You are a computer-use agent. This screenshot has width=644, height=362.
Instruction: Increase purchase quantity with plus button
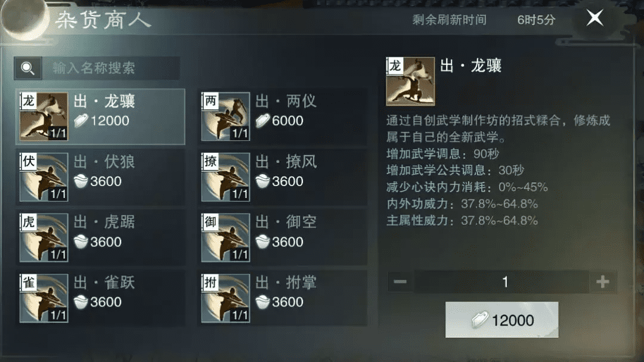(602, 282)
